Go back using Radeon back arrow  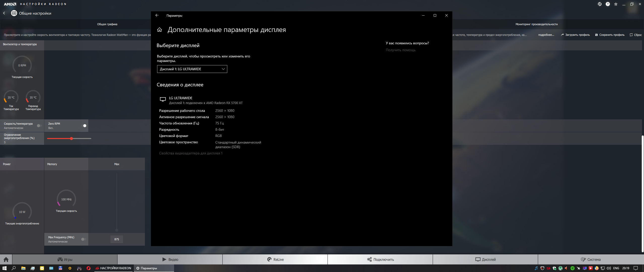[4, 13]
